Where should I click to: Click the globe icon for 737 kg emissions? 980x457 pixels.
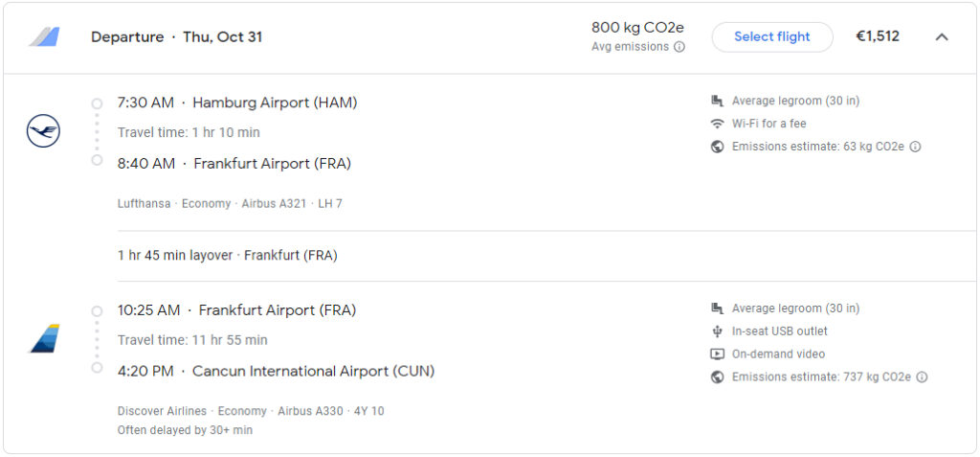click(x=717, y=377)
